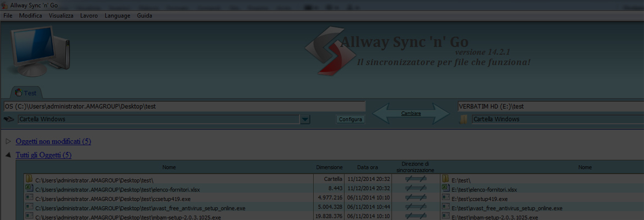Click the Allway Sync title bar app icon
The image size is (644, 220).
(5, 4)
